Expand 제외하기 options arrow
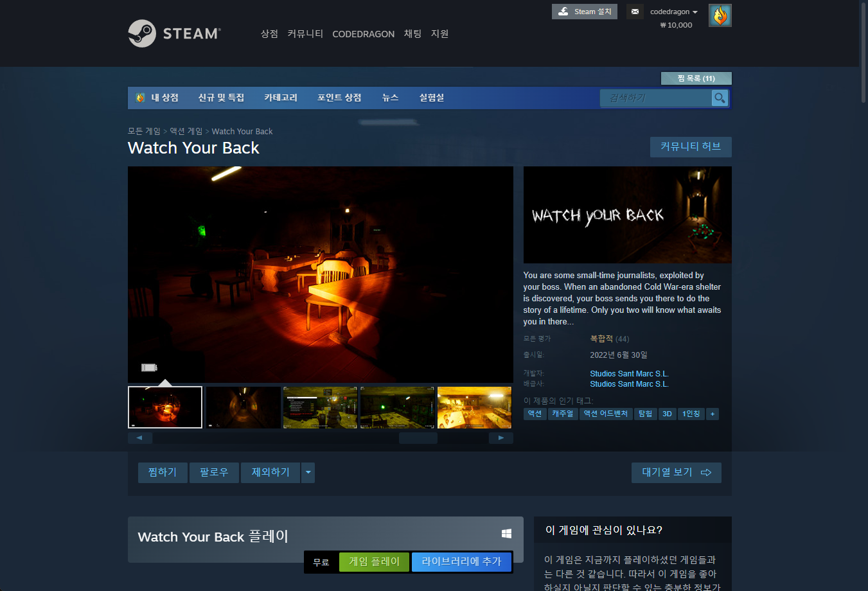This screenshot has height=591, width=868. (x=308, y=472)
